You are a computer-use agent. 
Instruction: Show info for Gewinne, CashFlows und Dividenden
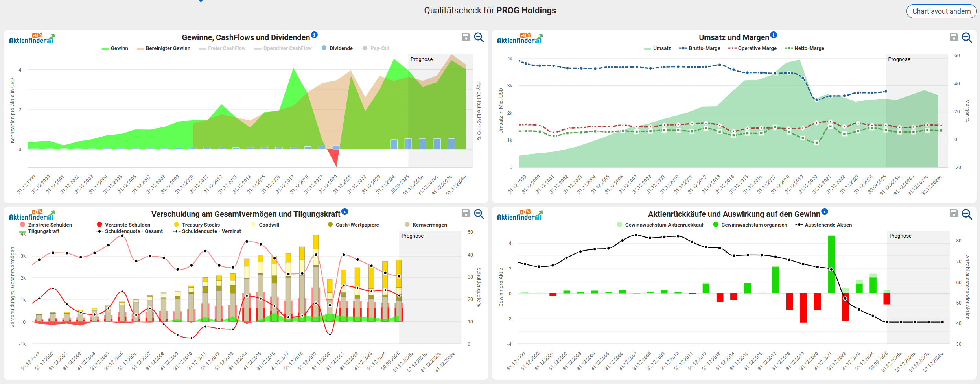[314, 35]
